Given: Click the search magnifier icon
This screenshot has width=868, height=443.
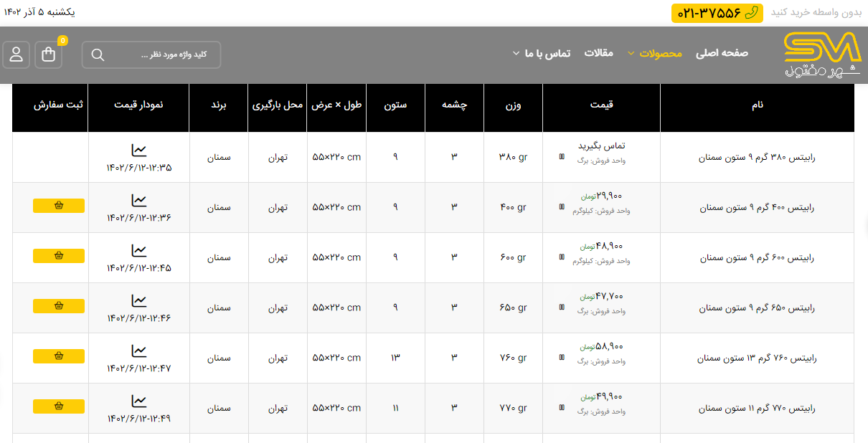Looking at the screenshot, I should click(98, 55).
